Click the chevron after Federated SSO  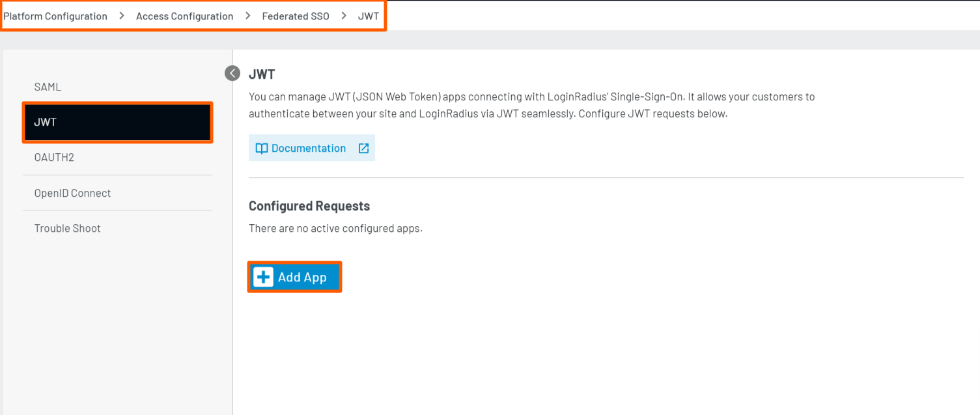(343, 16)
